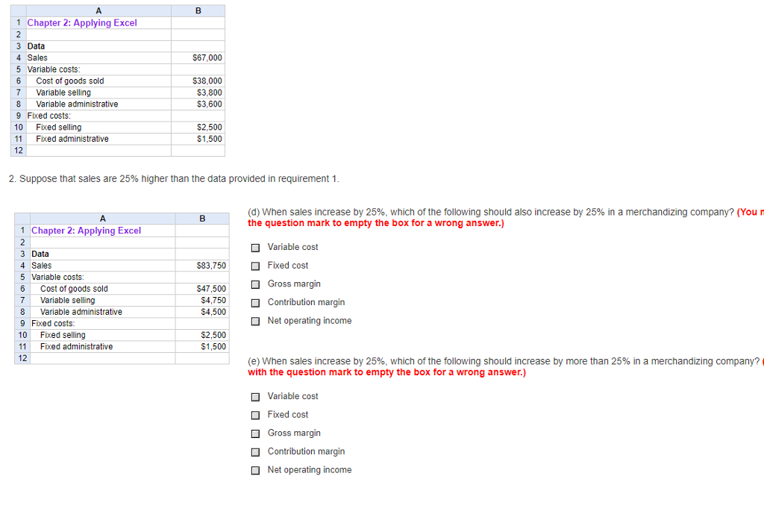Check the Variable cost box in question (d)
This screenshot has width=764, height=532.
[255, 247]
